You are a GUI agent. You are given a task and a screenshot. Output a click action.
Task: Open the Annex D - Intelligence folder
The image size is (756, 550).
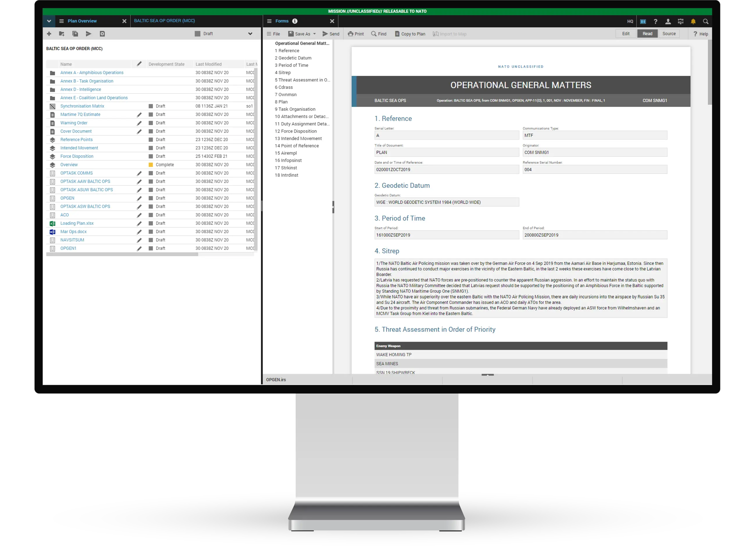[x=80, y=89]
